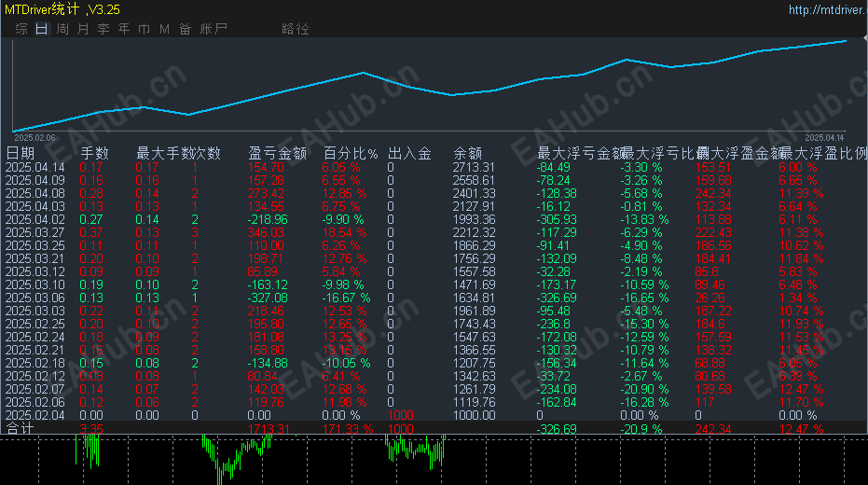Open the tab right of 年
The height and width of the screenshot is (485, 868).
point(145,29)
